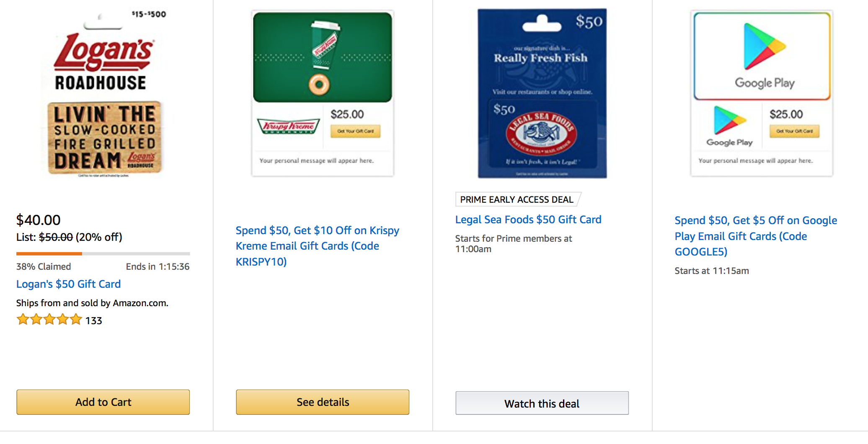The width and height of the screenshot is (868, 444).
Task: Open Krispy Kreme KRISPY10 promotion link
Action: (318, 246)
